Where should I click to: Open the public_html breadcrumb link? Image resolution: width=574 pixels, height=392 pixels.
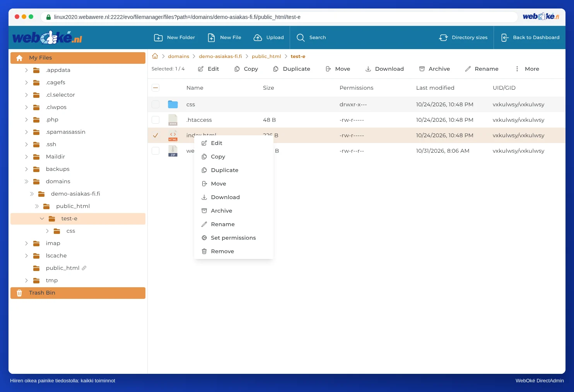tap(266, 56)
